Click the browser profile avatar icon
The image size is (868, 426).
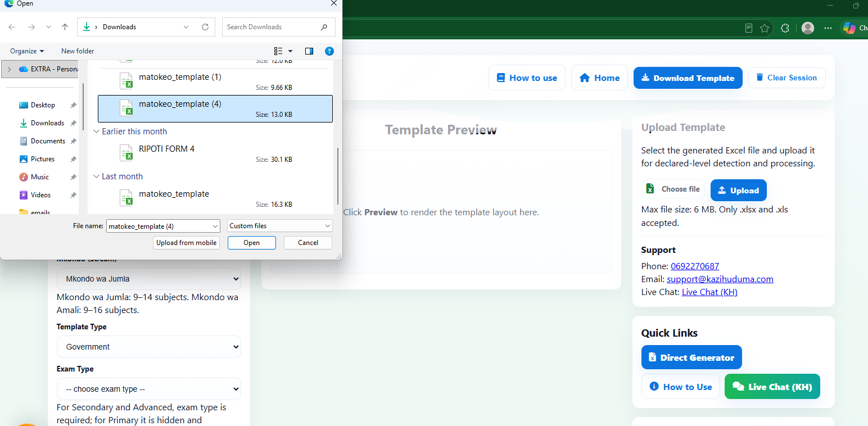[808, 28]
